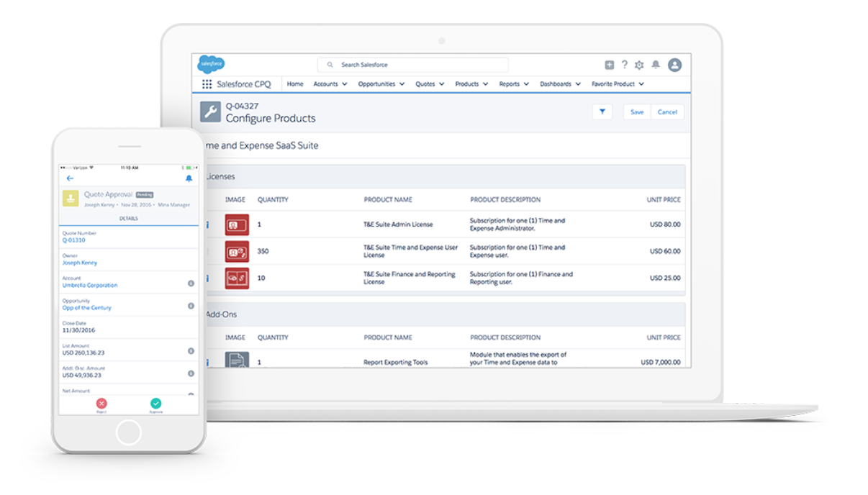
Task: Click the wrench Configure Products icon
Action: 210,112
